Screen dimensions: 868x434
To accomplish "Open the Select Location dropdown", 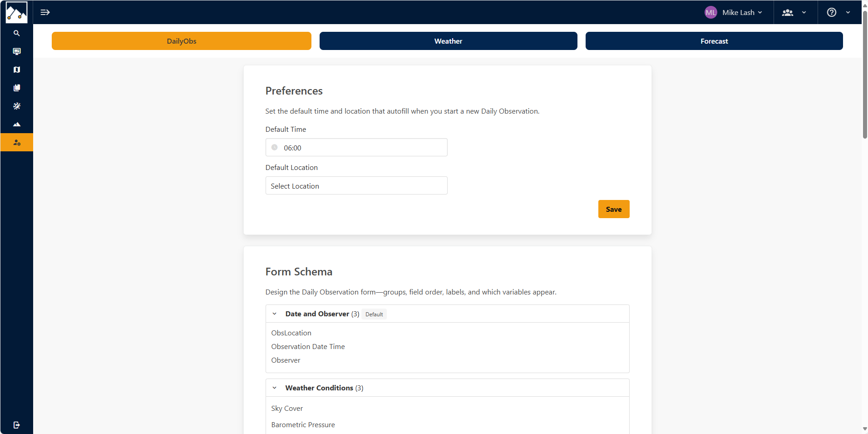I will [356, 185].
